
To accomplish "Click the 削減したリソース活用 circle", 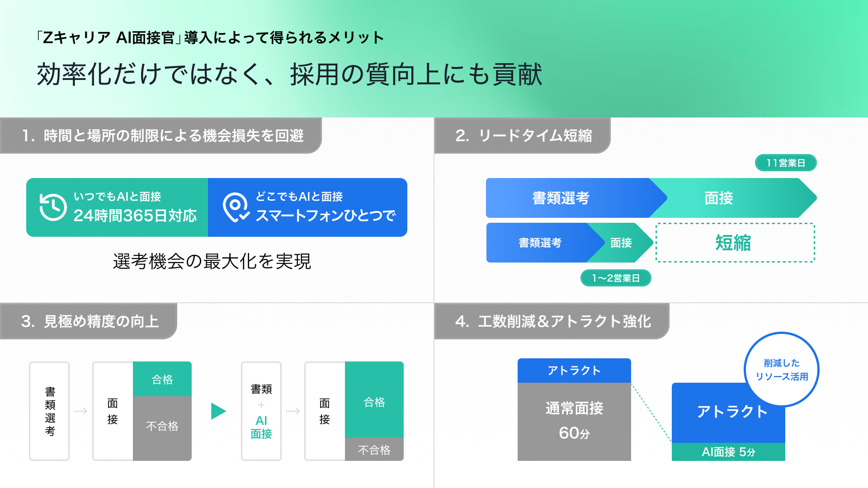I will point(782,370).
